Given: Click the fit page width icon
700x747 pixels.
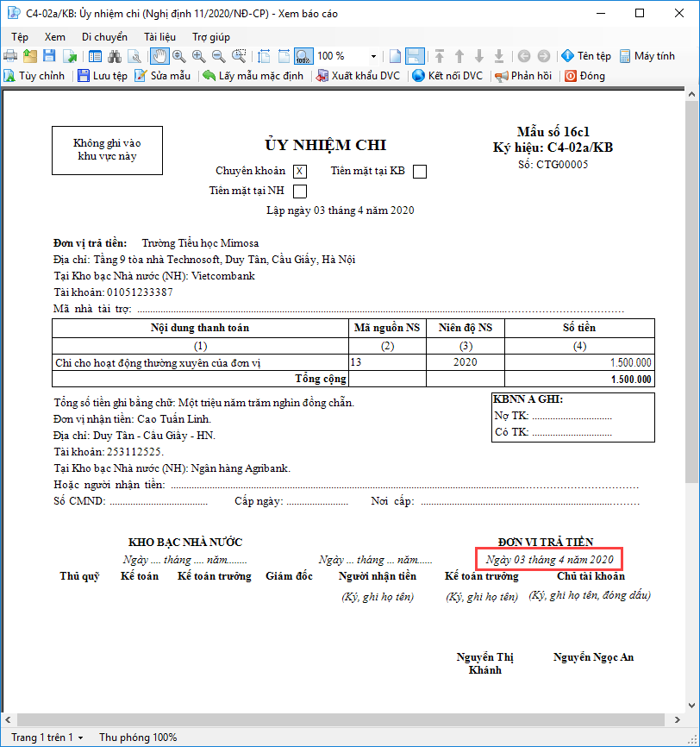Looking at the screenshot, I should click(x=284, y=56).
